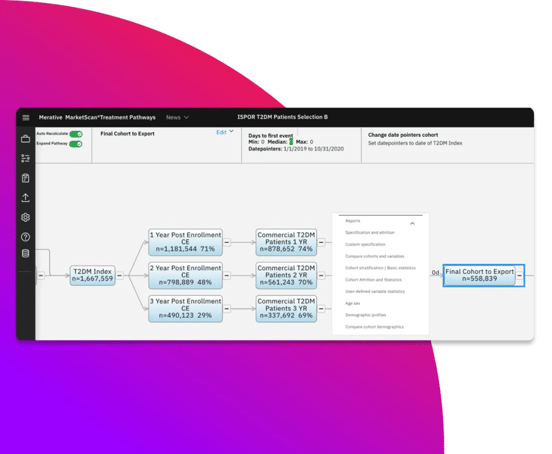Click Set datepointers to date of T2DM Index
The image size is (552, 454).
tap(415, 143)
